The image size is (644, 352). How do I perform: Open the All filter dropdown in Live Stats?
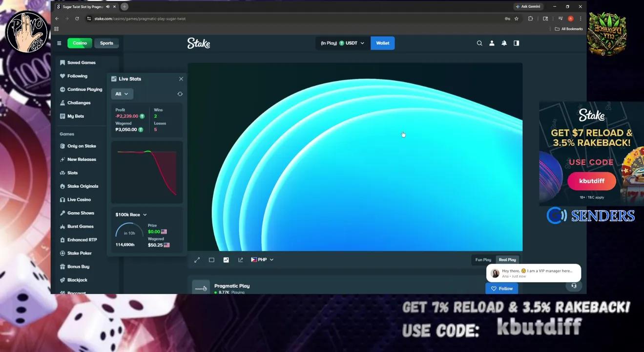tap(122, 93)
